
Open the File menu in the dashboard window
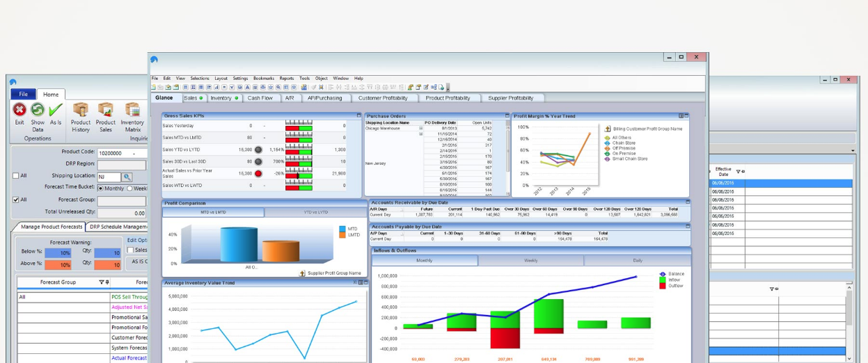coord(155,79)
